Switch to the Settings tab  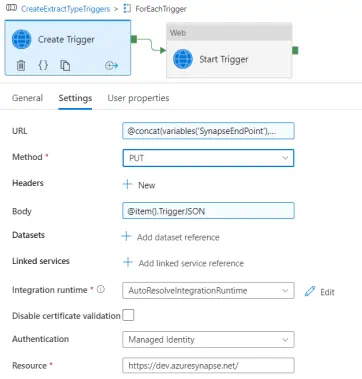coord(75,98)
